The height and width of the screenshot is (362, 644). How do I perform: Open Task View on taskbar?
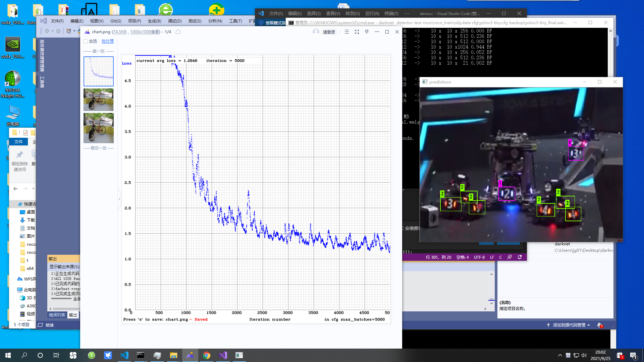[56, 355]
